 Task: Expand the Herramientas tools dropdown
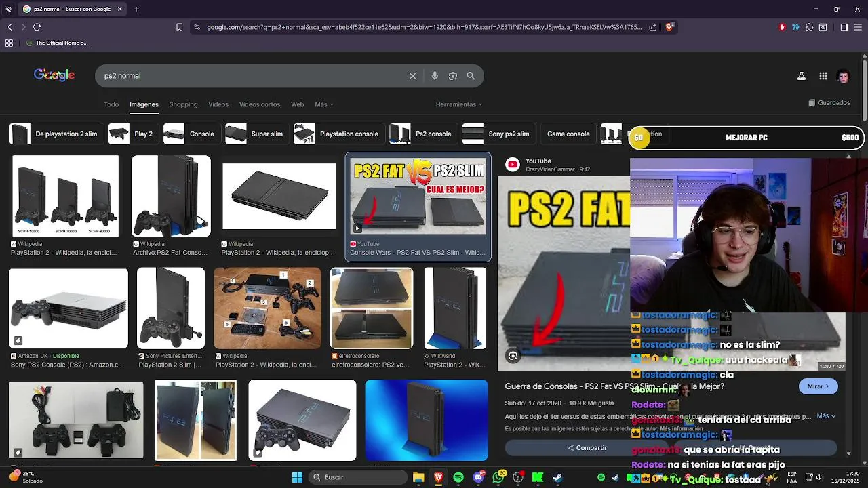click(459, 104)
